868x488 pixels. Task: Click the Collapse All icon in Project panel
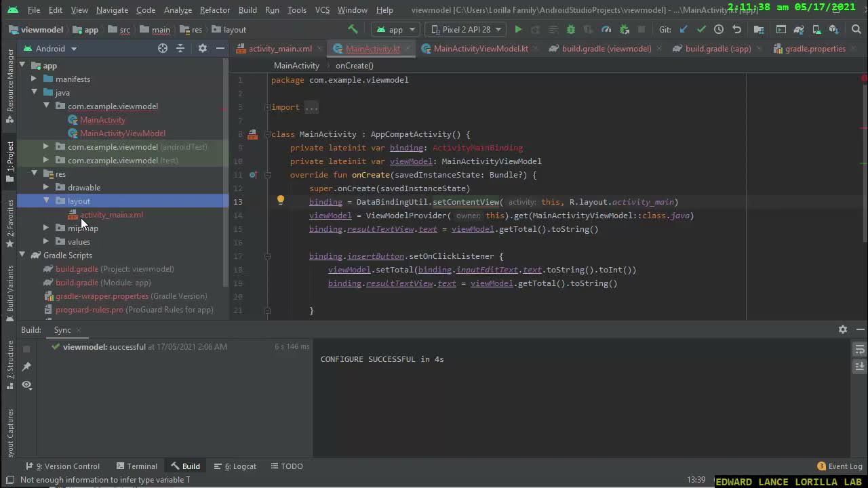tap(180, 48)
